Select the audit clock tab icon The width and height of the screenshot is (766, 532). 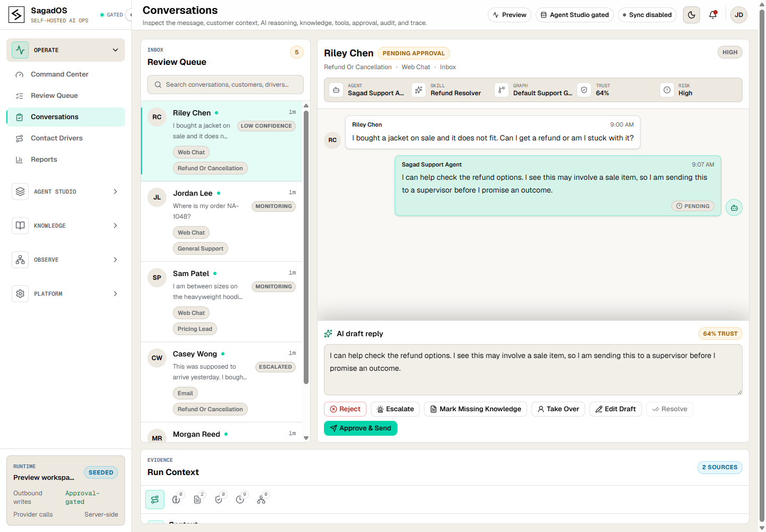240,500
